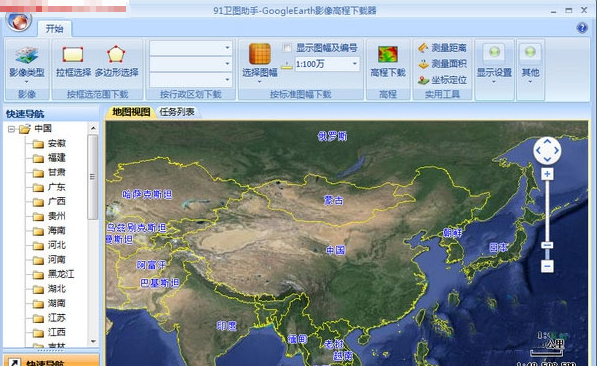Select the 拉框选择 rectangle selection tool
Viewport: 597px width, 366px height.
click(73, 61)
